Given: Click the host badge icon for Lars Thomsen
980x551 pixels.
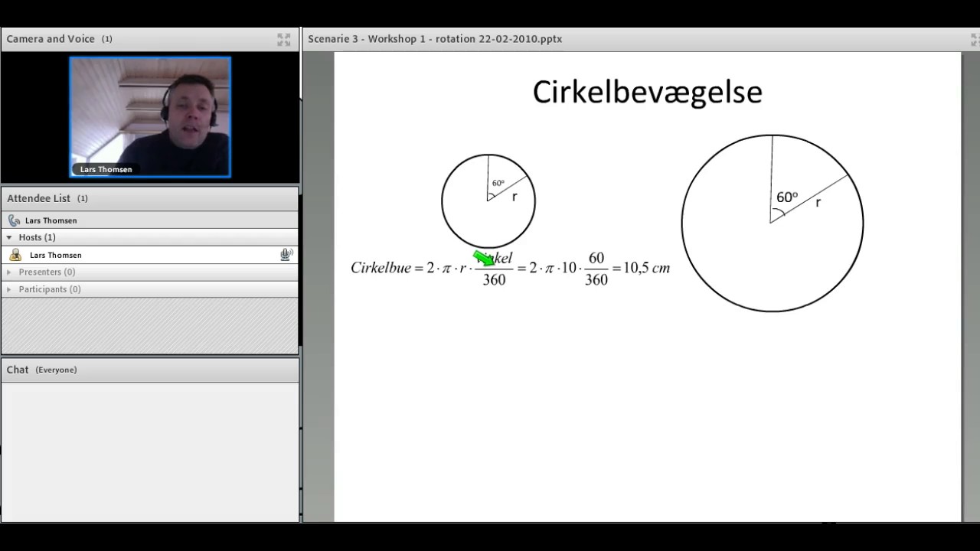Looking at the screenshot, I should point(15,255).
